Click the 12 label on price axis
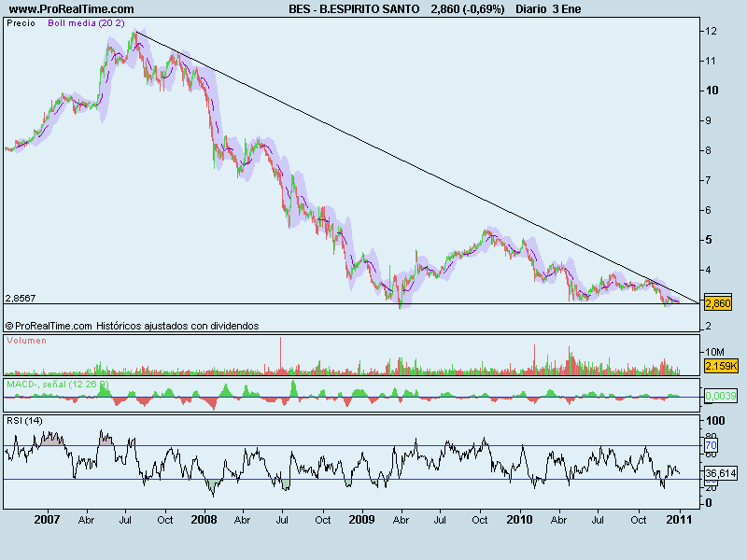747x560 pixels. coord(711,31)
